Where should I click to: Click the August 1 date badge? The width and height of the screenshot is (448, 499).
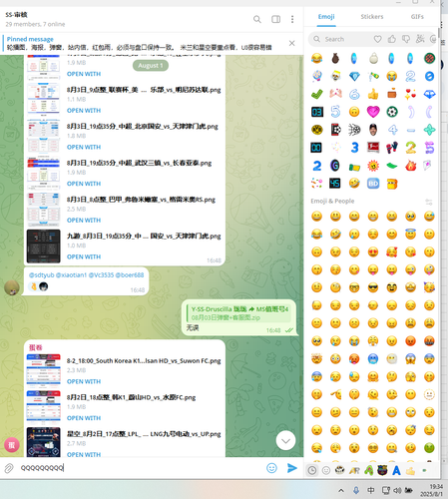click(151, 66)
